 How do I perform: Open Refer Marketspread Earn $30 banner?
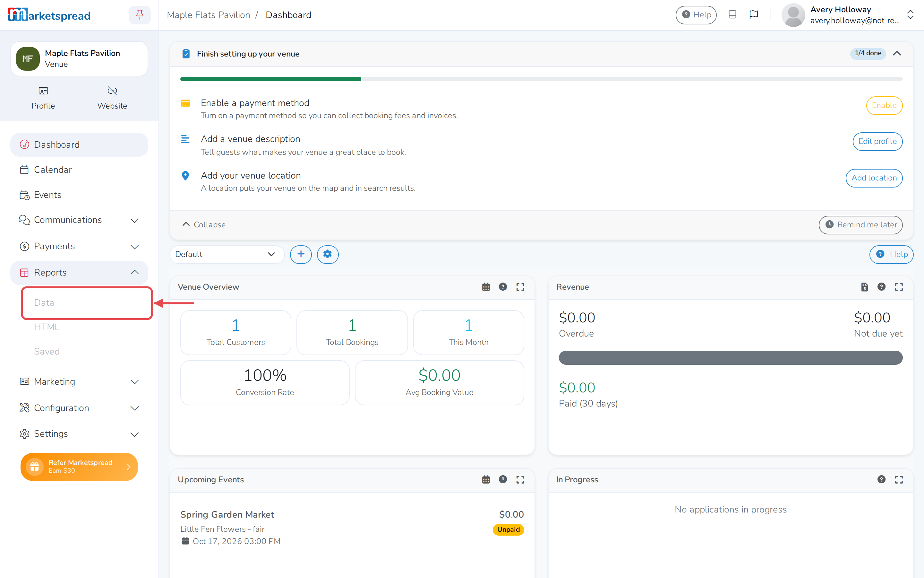(x=79, y=467)
